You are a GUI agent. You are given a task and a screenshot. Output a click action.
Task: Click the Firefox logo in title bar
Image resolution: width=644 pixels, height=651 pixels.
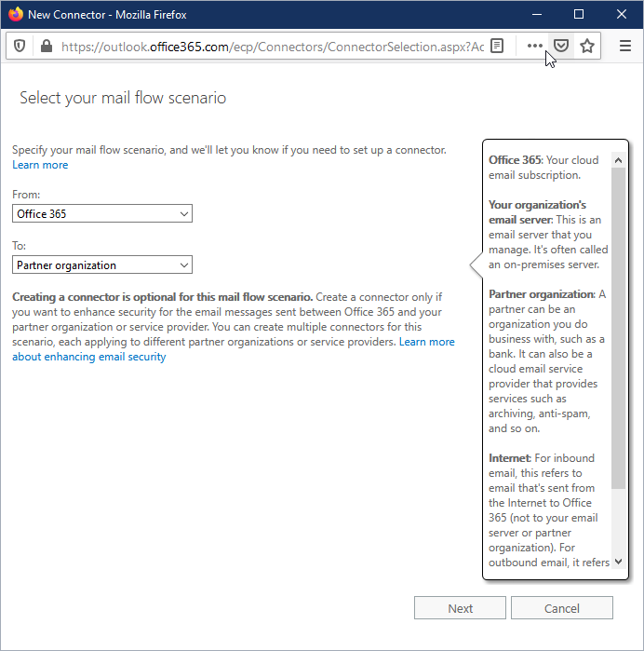[x=16, y=14]
